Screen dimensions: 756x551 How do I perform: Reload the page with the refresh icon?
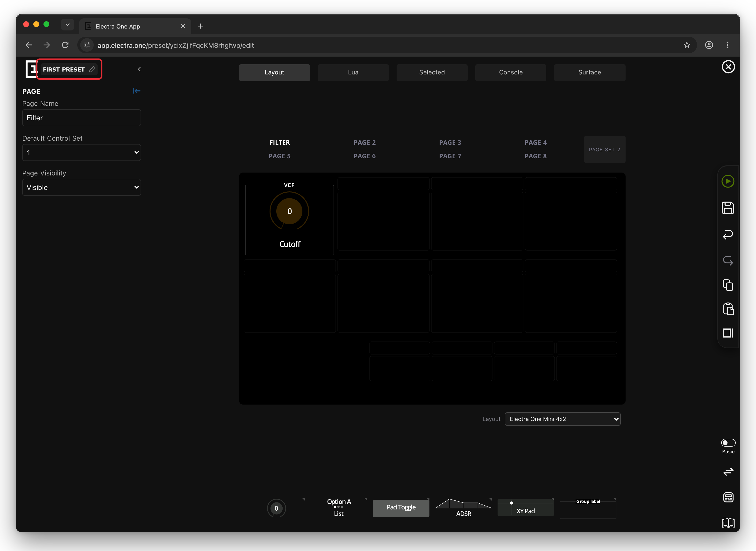click(65, 45)
